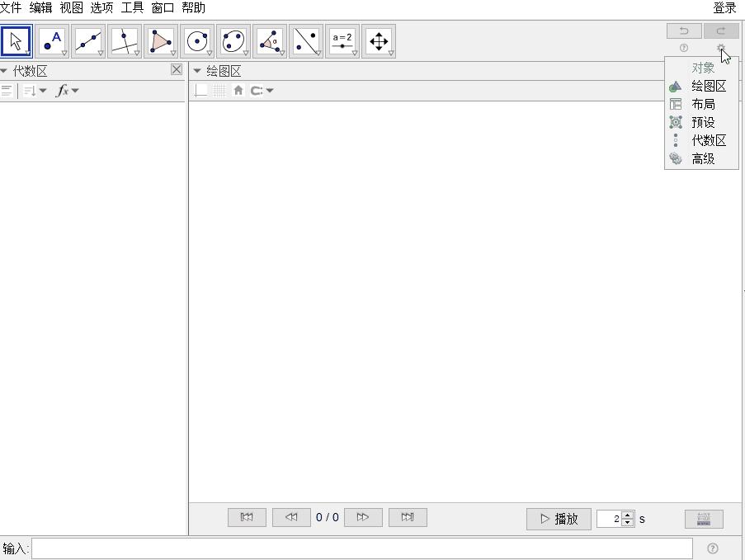The image size is (745, 560).
Task: Select the Circle with center tool
Action: 198,40
